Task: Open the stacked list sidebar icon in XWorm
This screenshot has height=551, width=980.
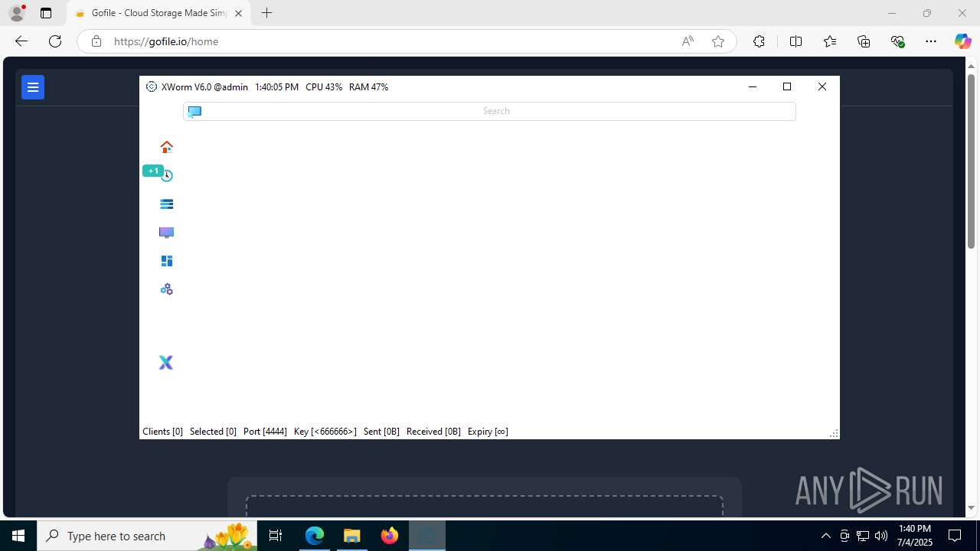Action: (x=166, y=204)
